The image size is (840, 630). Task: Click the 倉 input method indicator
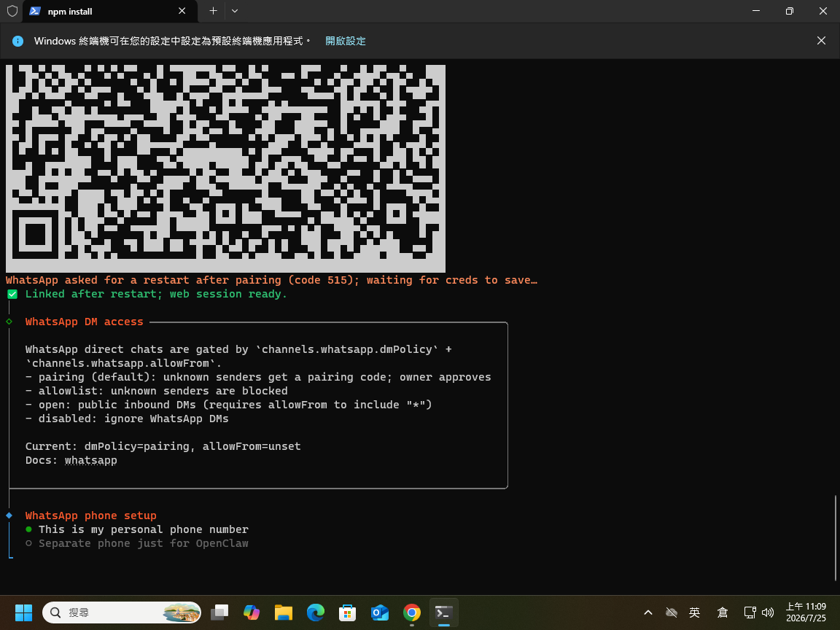722,612
